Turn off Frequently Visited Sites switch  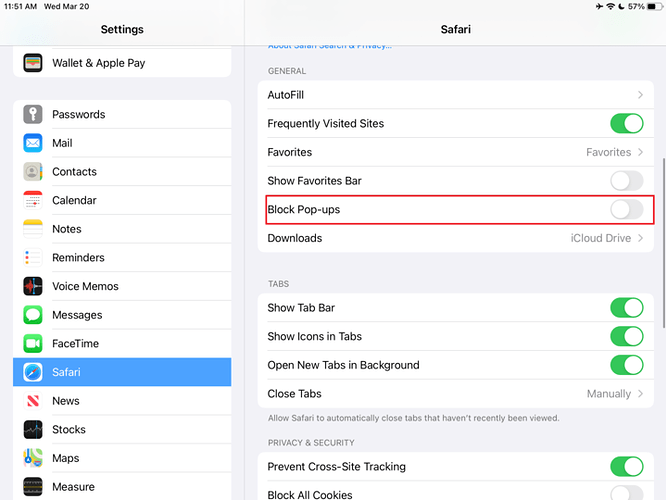click(x=626, y=124)
